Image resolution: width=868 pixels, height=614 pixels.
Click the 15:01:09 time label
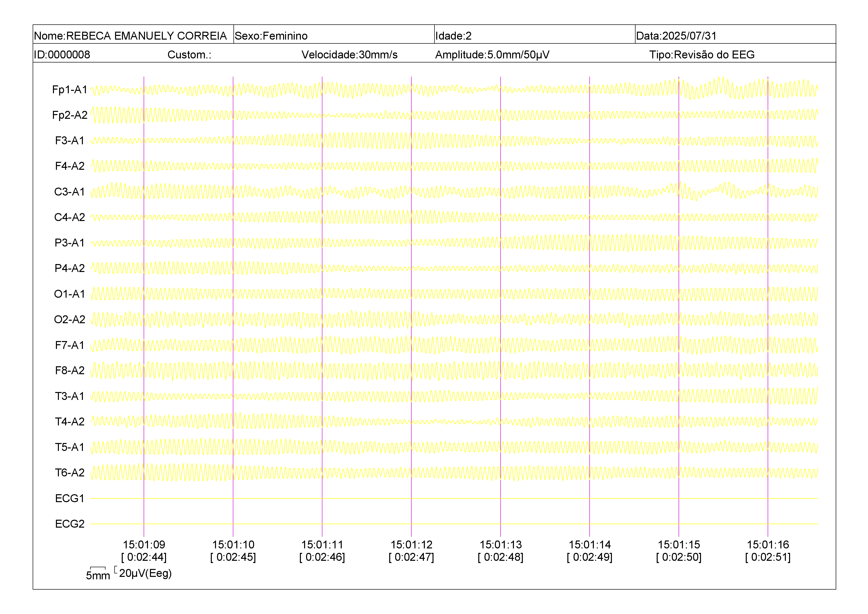coord(144,545)
